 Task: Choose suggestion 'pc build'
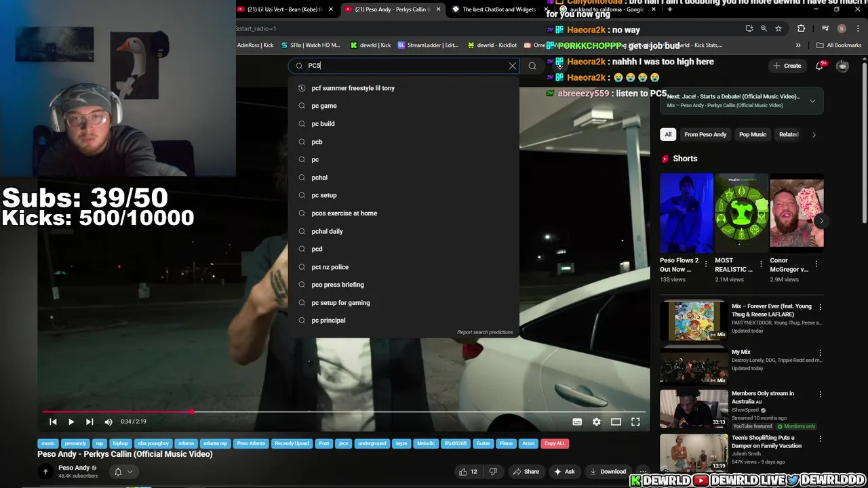click(x=403, y=124)
